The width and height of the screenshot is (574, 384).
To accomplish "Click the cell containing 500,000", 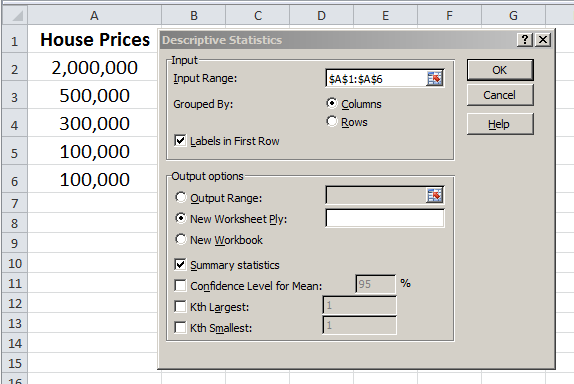I will (x=94, y=95).
